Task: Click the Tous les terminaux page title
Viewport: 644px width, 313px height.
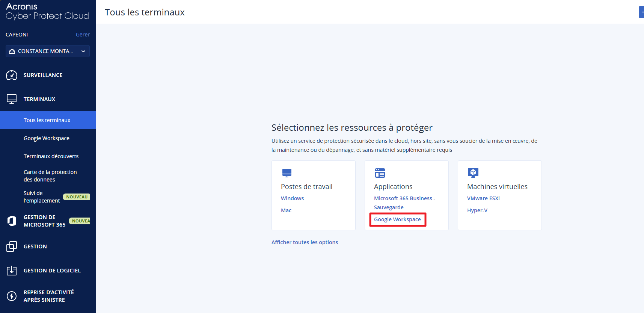Action: point(145,12)
